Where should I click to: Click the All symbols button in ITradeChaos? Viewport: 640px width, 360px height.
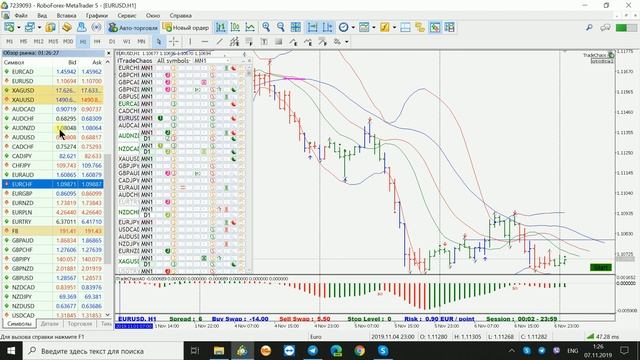tap(173, 61)
